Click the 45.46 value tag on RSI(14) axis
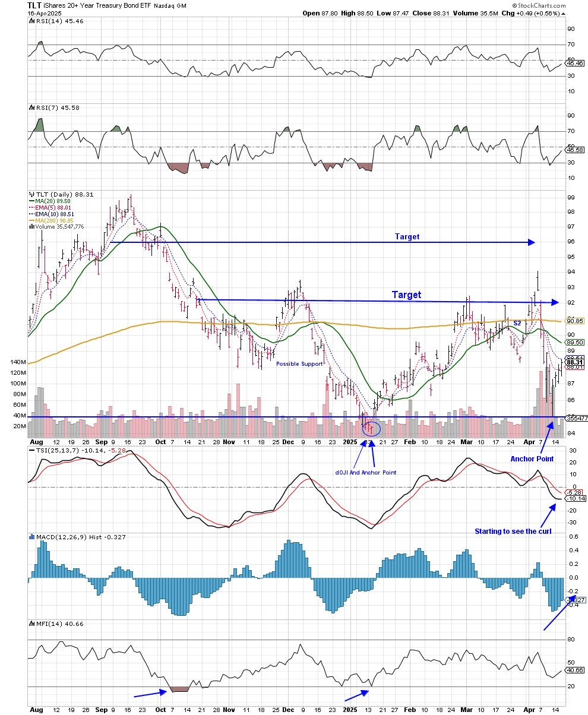The width and height of the screenshot is (588, 715). [x=575, y=62]
